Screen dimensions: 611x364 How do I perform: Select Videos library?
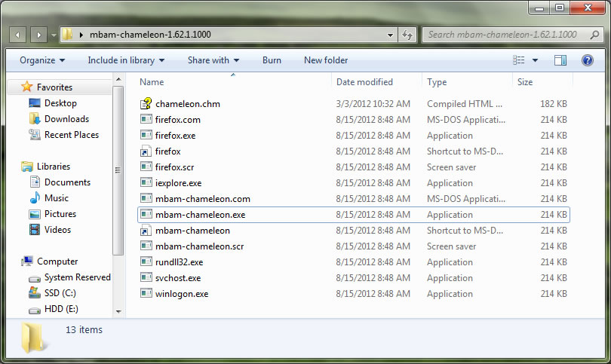57,230
